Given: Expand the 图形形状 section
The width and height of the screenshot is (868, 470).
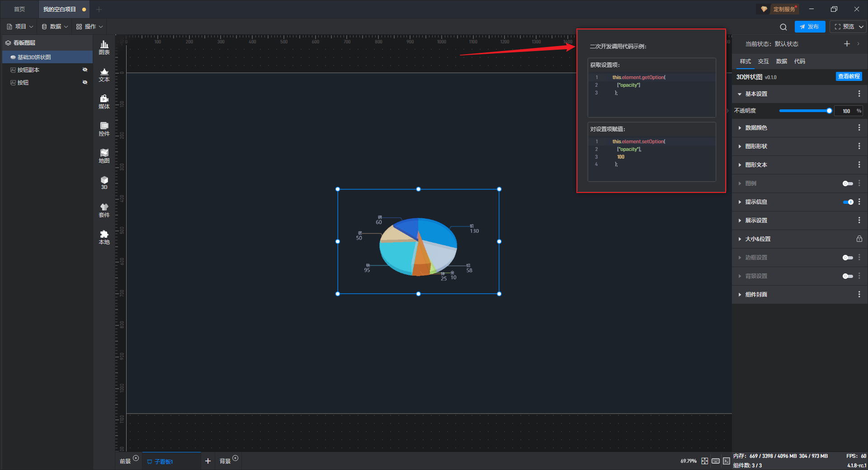Looking at the screenshot, I should [756, 146].
